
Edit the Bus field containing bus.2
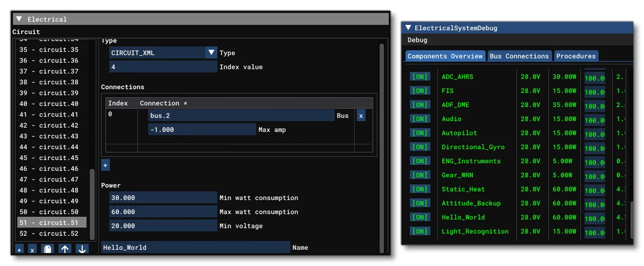coord(241,116)
